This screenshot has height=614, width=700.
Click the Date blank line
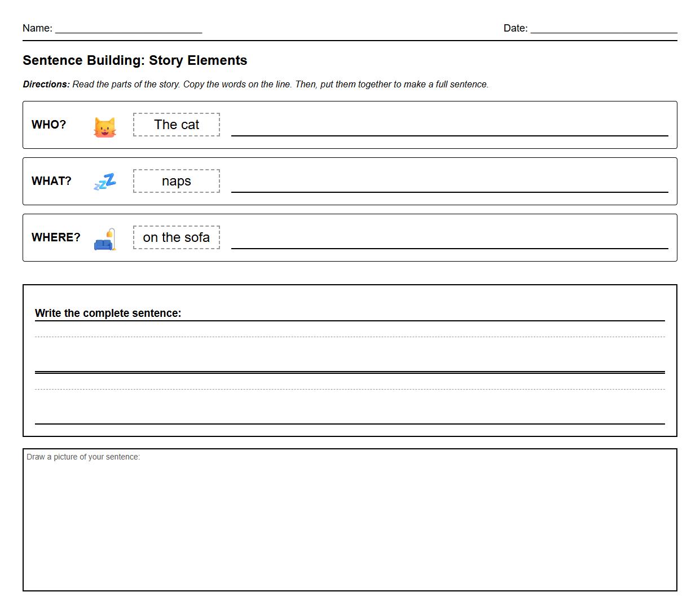(602, 31)
